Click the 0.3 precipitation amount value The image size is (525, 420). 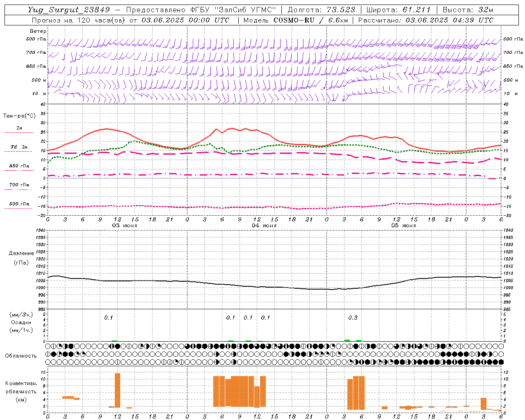point(353,318)
